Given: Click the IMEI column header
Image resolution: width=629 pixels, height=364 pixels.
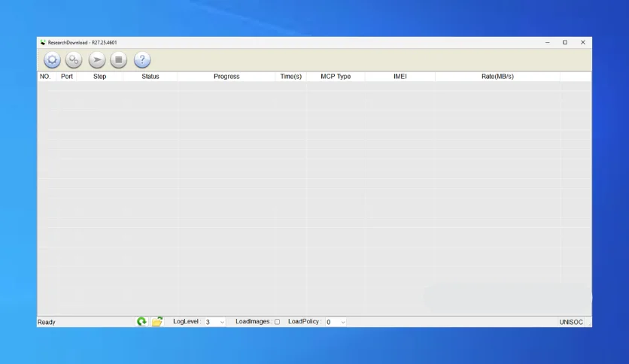Looking at the screenshot, I should click(x=400, y=77).
